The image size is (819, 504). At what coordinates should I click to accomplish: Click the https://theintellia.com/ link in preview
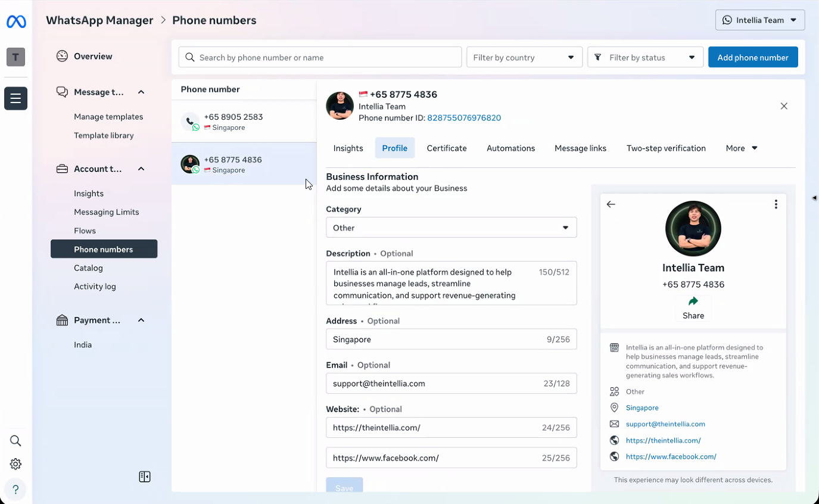(663, 440)
